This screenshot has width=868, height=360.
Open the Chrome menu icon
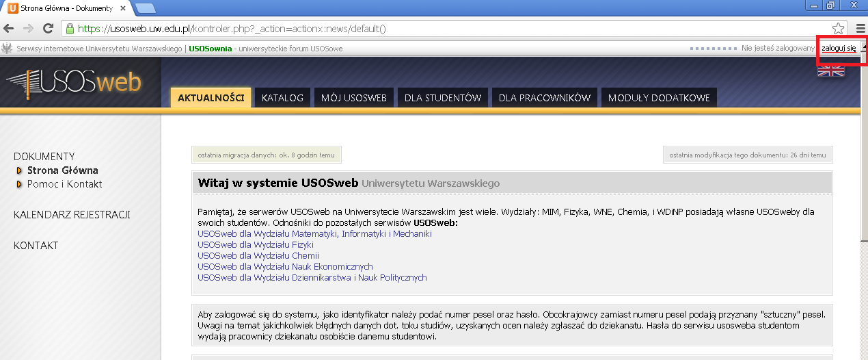[860, 28]
